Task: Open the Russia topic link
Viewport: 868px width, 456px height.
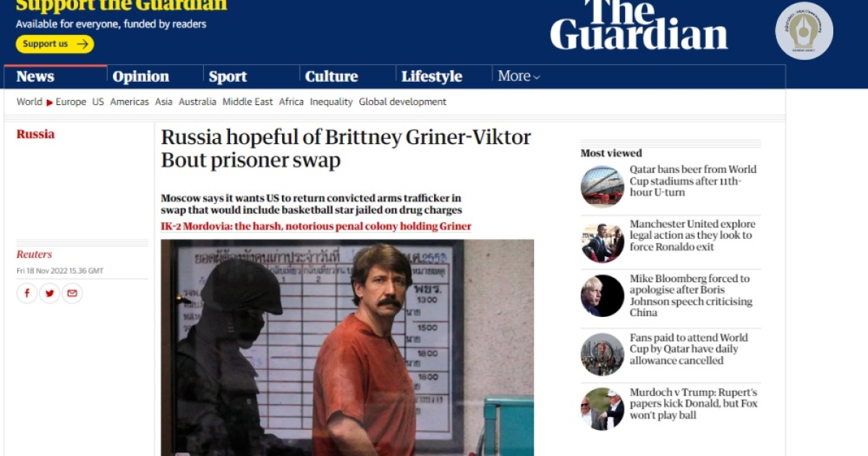Action: [x=35, y=134]
